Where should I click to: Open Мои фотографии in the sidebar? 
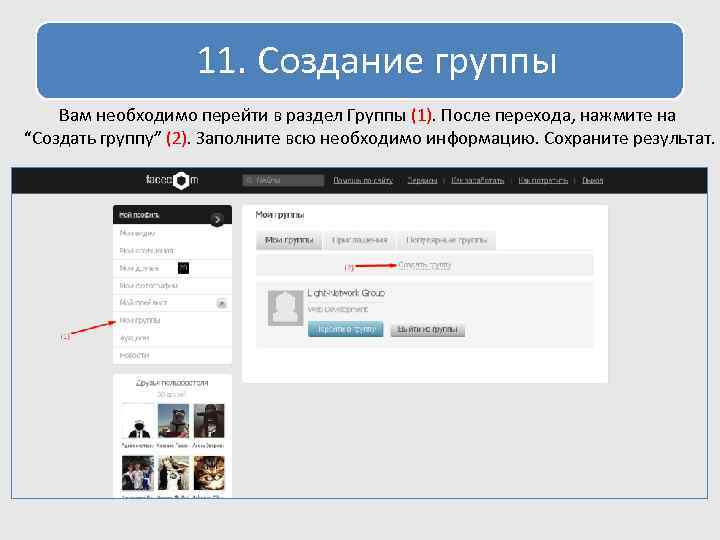pyautogui.click(x=148, y=286)
